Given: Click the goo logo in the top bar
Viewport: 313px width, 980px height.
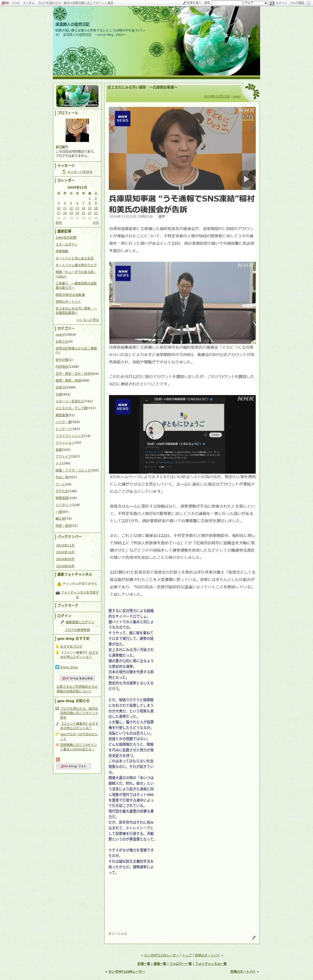Looking at the screenshot, I should [5, 3].
